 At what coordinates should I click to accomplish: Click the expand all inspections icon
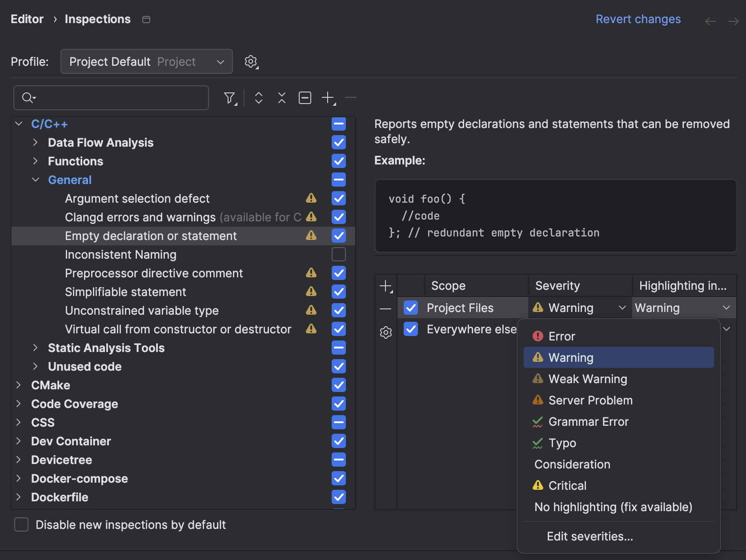258,97
